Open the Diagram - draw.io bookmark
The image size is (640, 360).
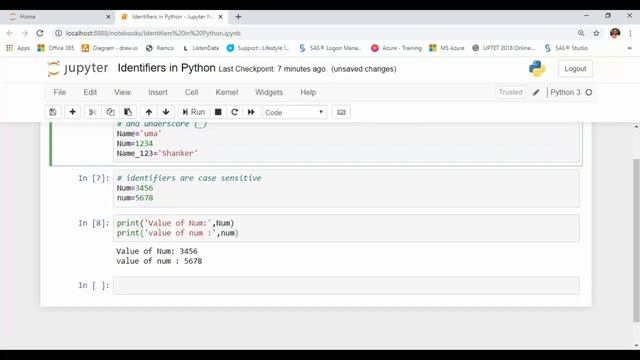click(x=110, y=48)
